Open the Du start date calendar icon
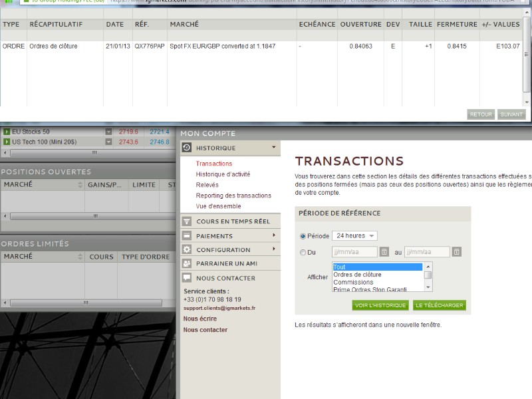The width and height of the screenshot is (532, 399). tap(384, 252)
